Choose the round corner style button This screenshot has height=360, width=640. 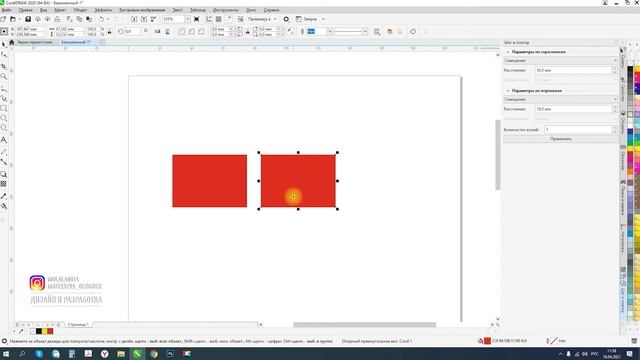(x=182, y=31)
